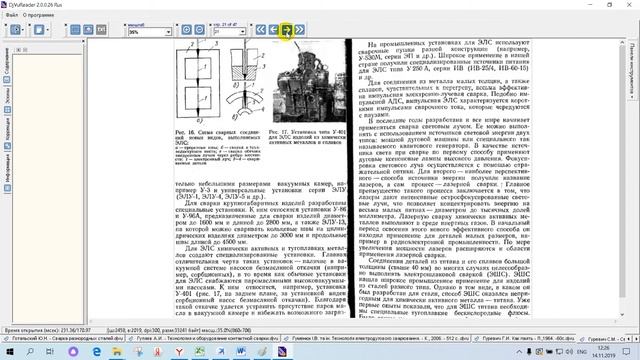Switch to Гуревич С.М. document tab

click(602, 339)
